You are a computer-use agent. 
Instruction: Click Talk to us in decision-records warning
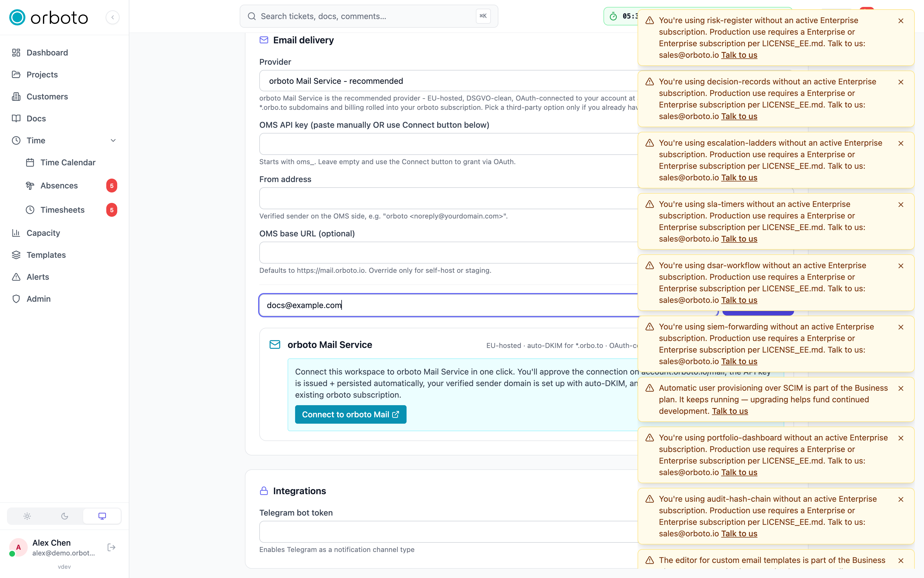click(739, 116)
